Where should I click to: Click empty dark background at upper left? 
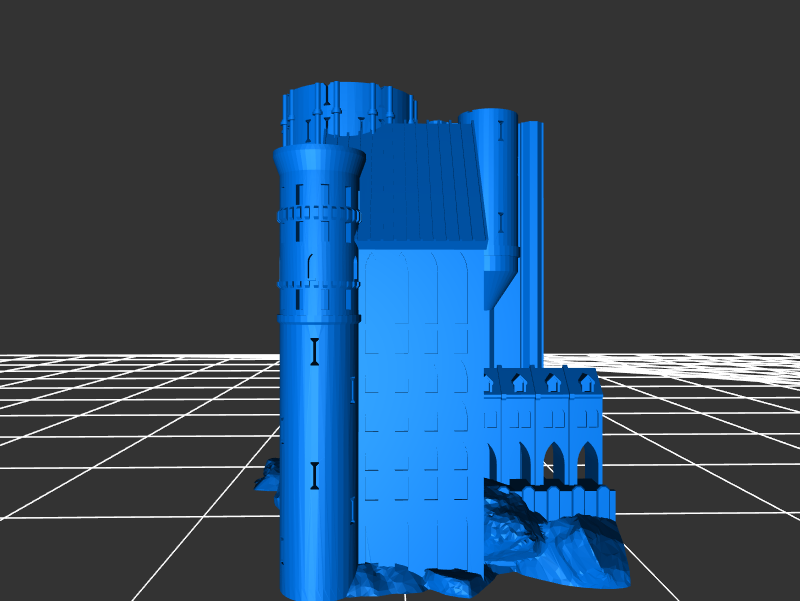tap(100, 100)
